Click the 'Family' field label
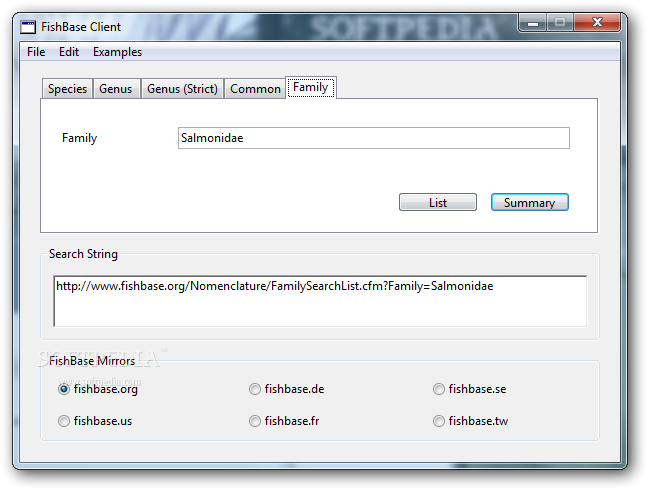Viewport: 648px width, 490px height. pyautogui.click(x=79, y=138)
